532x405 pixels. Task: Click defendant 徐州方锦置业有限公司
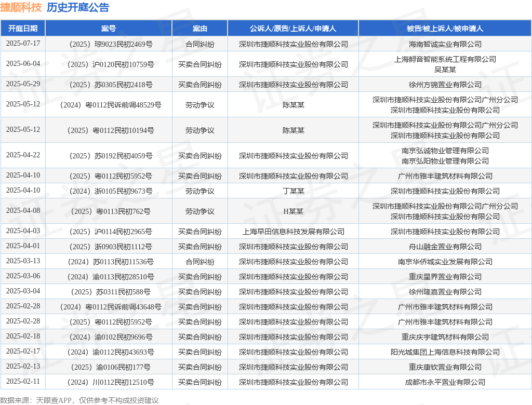tap(445, 85)
